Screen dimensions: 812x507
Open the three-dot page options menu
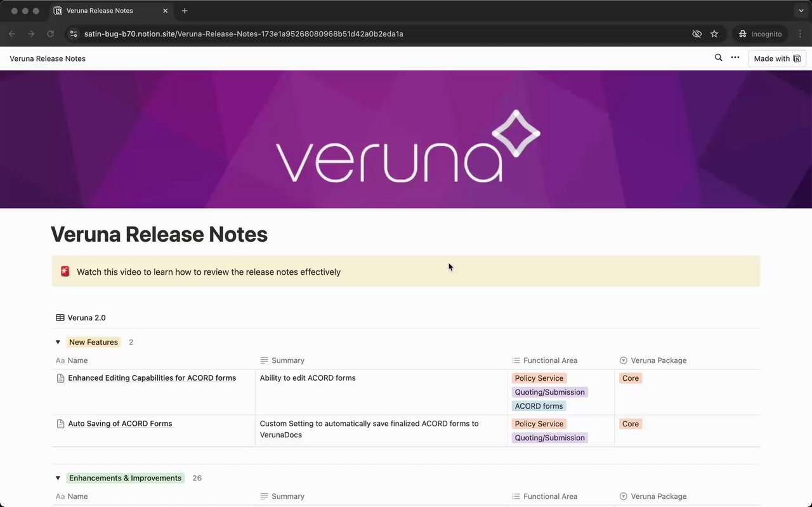tap(735, 58)
